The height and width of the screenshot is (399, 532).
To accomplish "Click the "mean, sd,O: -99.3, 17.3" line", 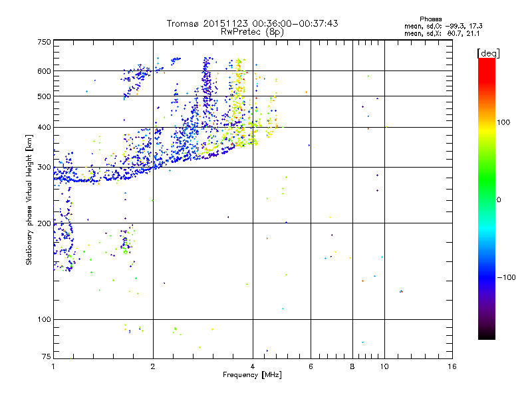I will (x=443, y=26).
